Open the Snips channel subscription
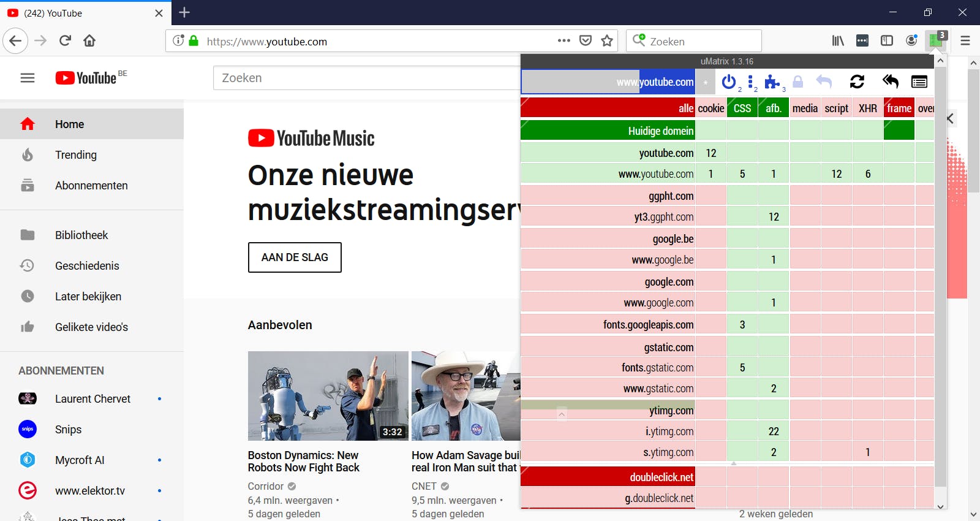The height and width of the screenshot is (521, 980). click(92, 429)
